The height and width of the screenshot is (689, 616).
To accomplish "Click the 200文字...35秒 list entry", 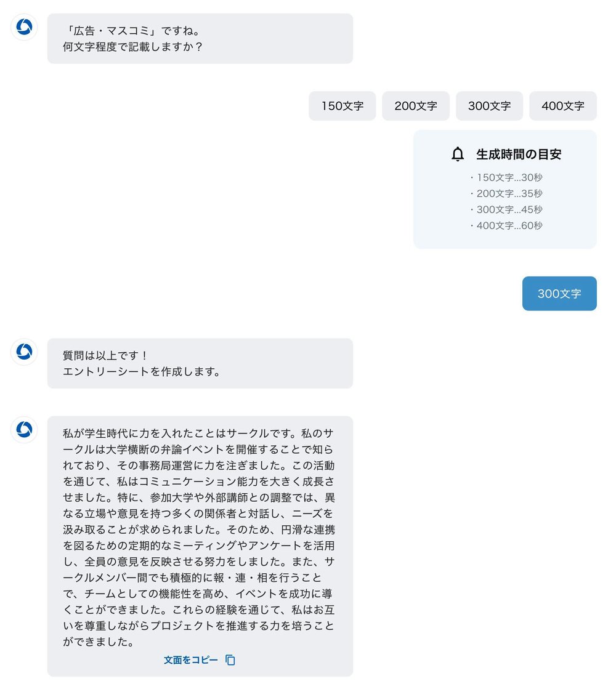I will coord(506,193).
